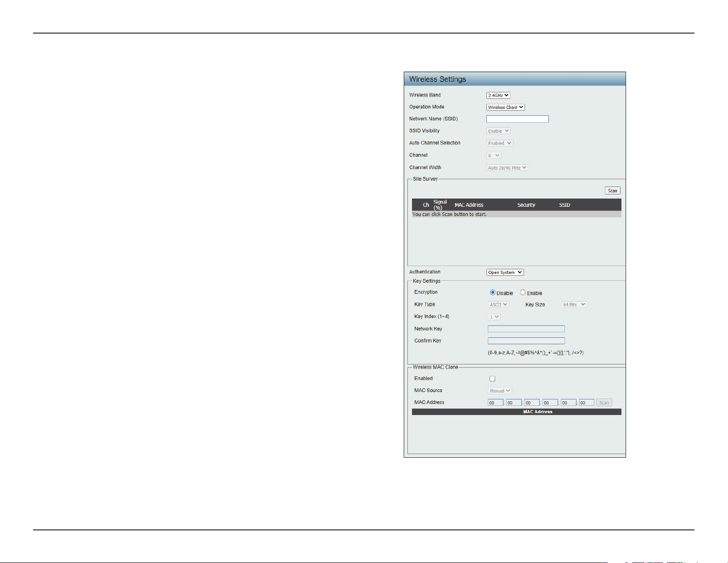Open the Key Index dropdown
This screenshot has width=728, height=563.
click(494, 317)
